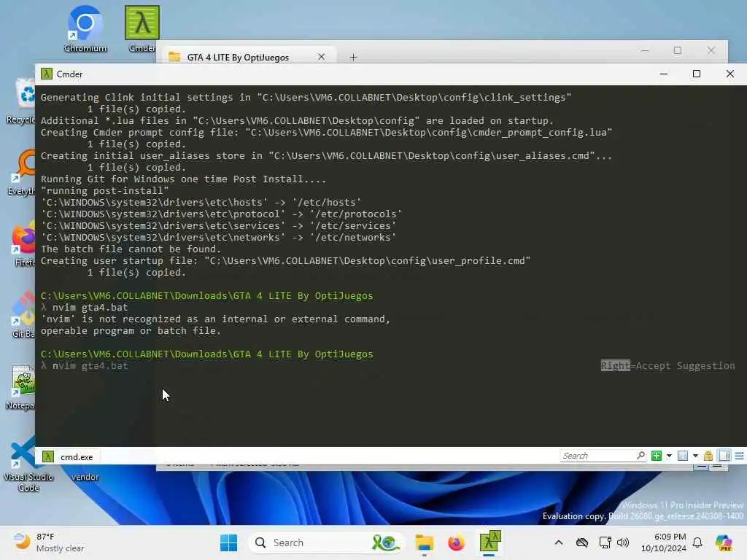Image resolution: width=747 pixels, height=560 pixels.
Task: Open the Windows Start menu
Action: click(228, 542)
